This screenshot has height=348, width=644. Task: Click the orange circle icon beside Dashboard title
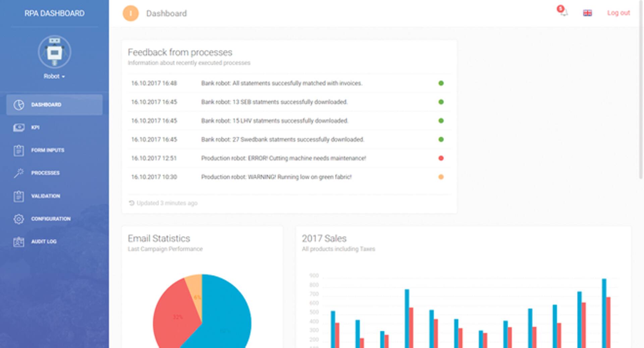tap(131, 13)
